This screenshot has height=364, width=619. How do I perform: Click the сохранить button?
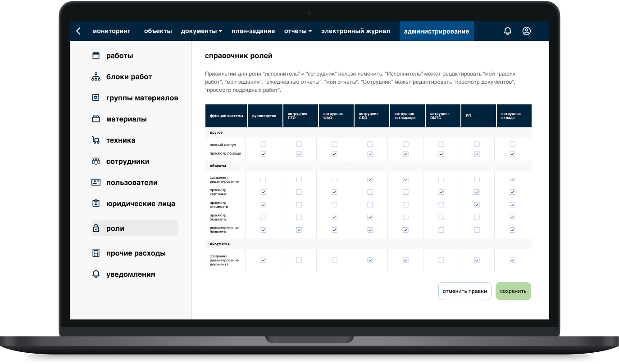[x=513, y=291]
